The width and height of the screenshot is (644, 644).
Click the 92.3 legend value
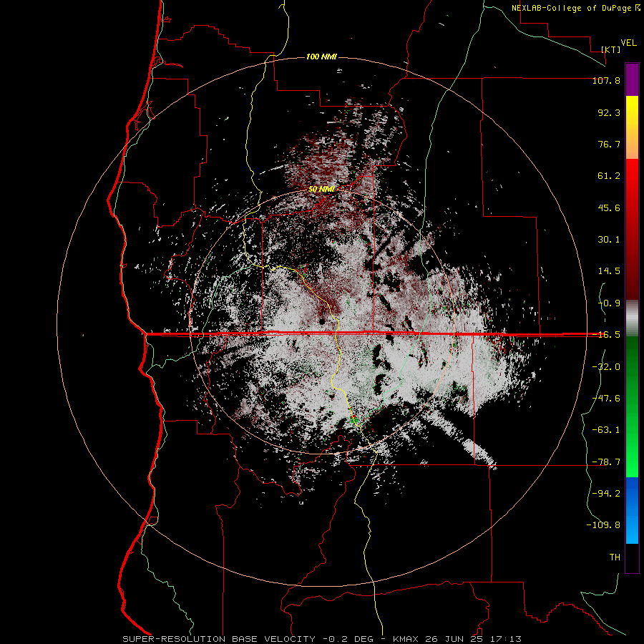click(x=609, y=112)
